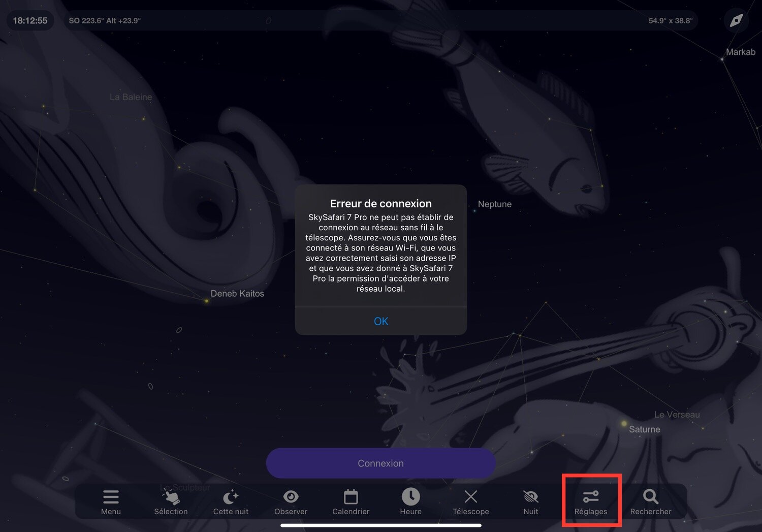
Task: Select the Neptune label on sky chart
Action: [x=495, y=204]
